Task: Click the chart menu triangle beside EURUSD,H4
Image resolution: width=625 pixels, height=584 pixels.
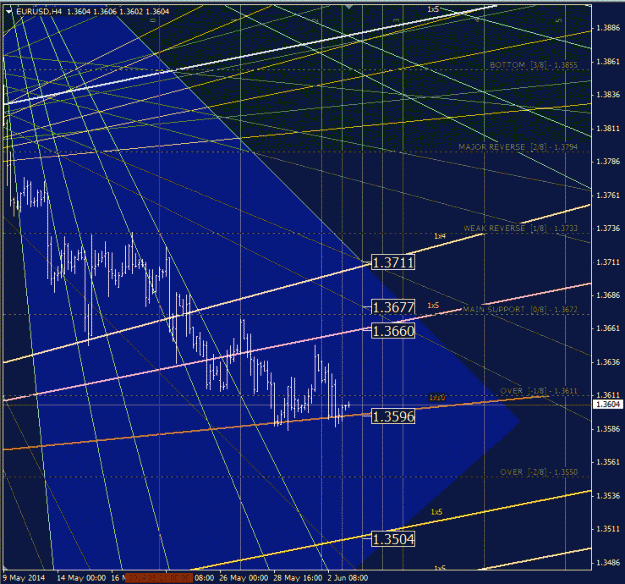Action: tap(9, 12)
